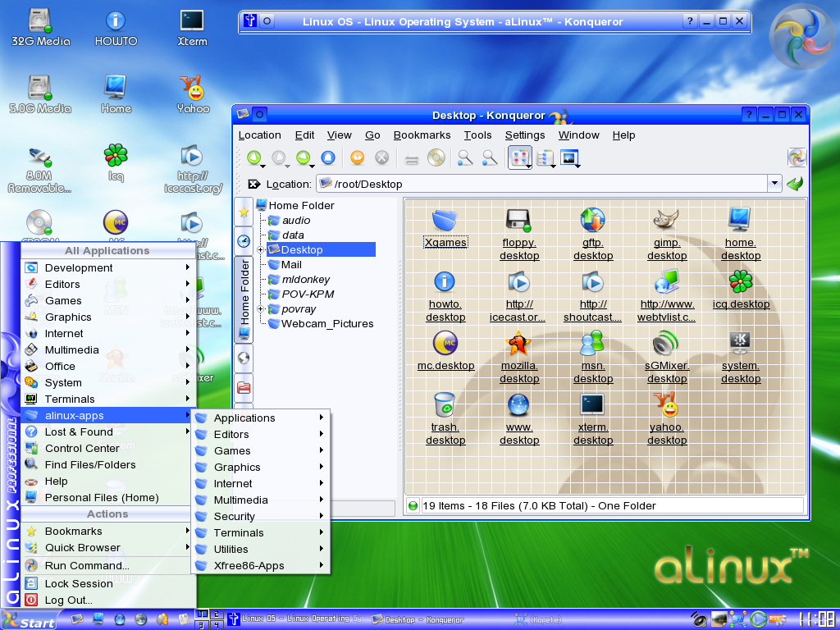
Task: Click the Network globe sidebar tab
Action: point(244,358)
